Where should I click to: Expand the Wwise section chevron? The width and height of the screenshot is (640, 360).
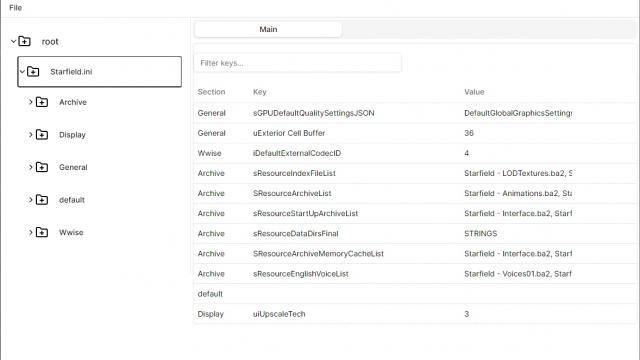pyautogui.click(x=31, y=232)
